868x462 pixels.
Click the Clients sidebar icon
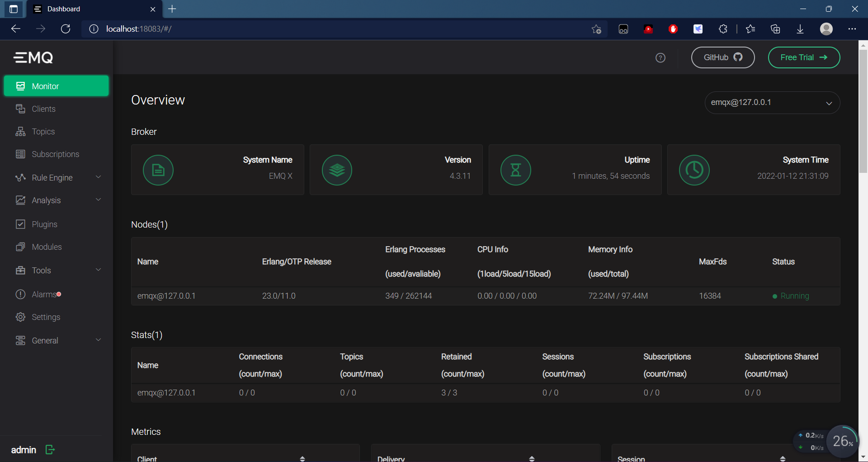20,109
